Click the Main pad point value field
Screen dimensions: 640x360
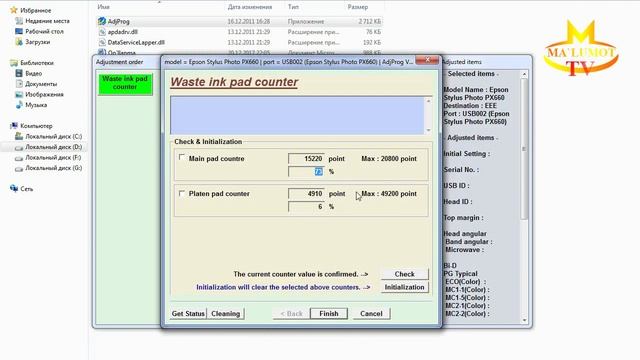[x=306, y=158]
